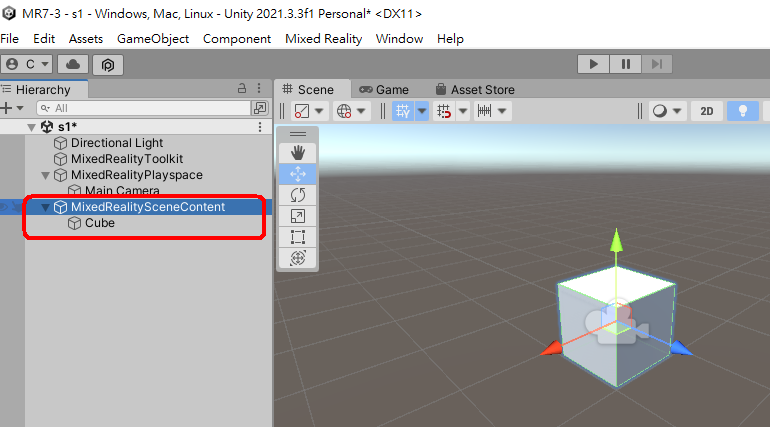Open the Component menu
The width and height of the screenshot is (770, 427).
click(x=237, y=39)
